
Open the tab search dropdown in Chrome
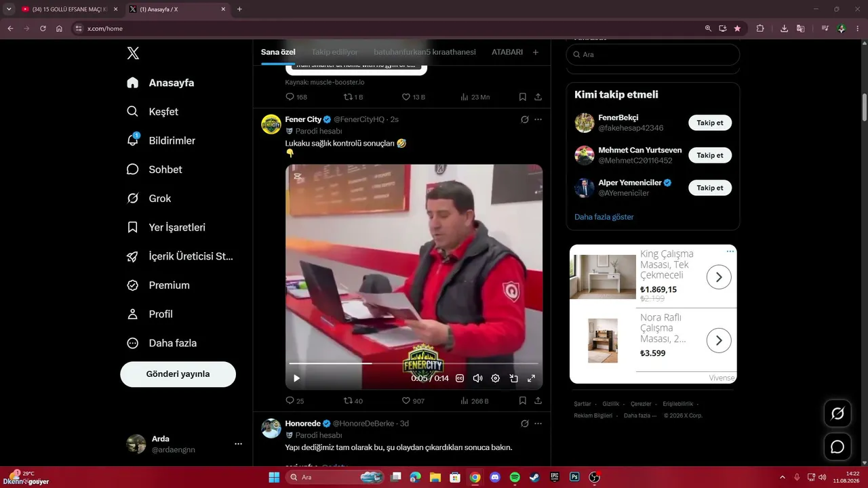click(x=9, y=9)
